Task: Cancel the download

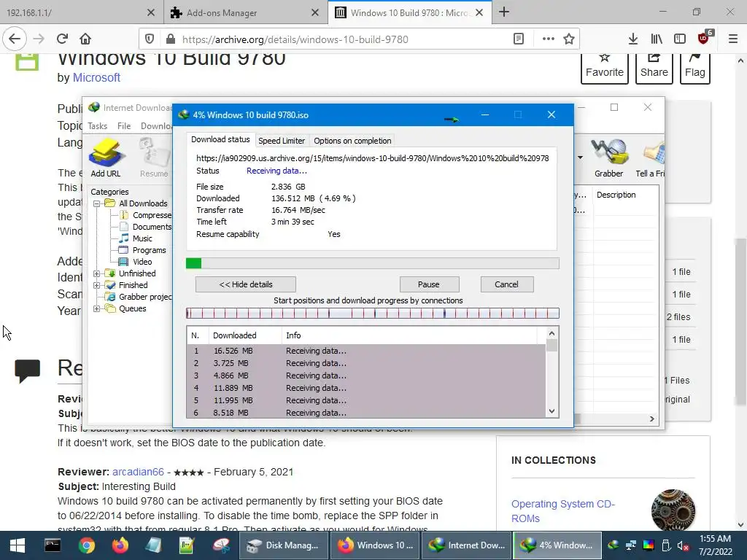Action: tap(506, 285)
